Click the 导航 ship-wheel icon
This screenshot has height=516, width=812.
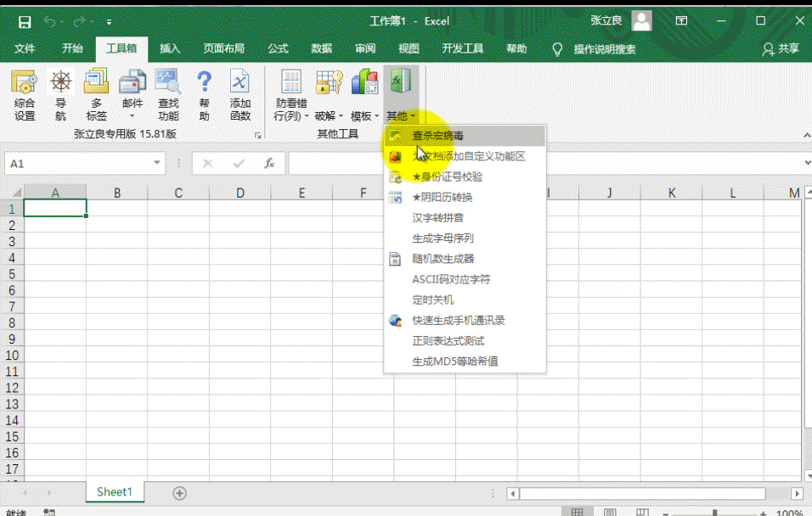pos(60,94)
